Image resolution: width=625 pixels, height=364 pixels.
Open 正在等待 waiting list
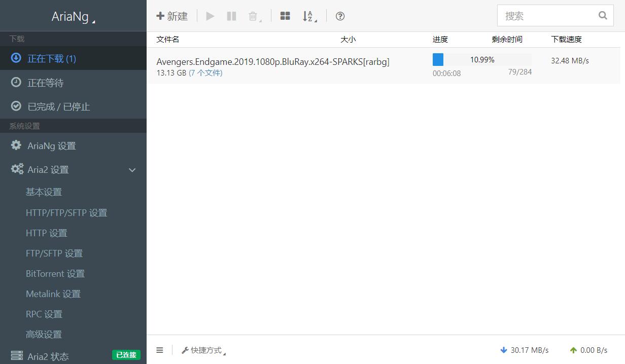click(x=73, y=83)
